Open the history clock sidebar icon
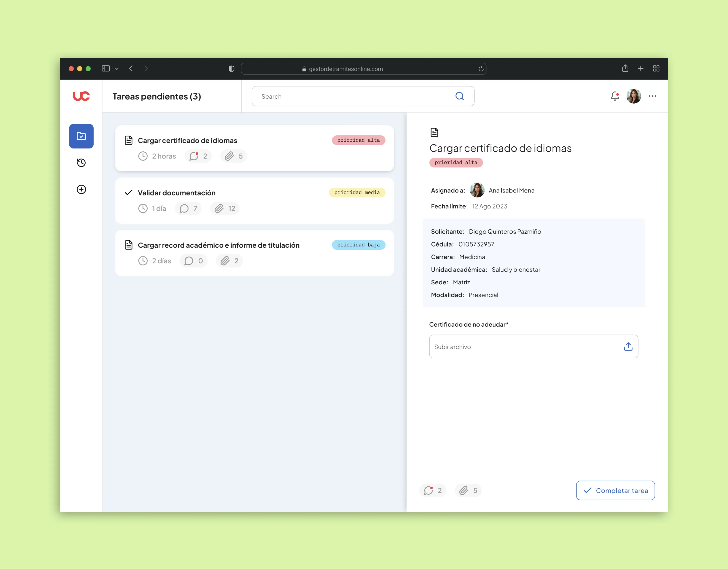The height and width of the screenshot is (569, 728). [81, 163]
